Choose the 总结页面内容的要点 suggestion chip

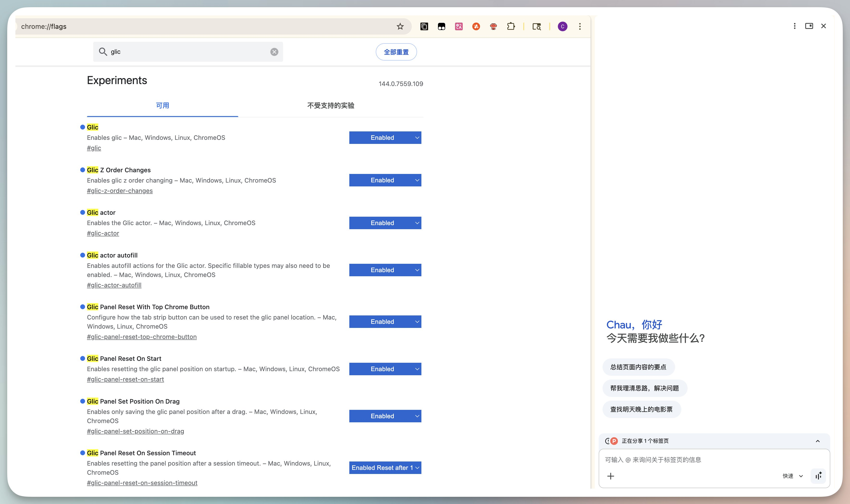(638, 367)
